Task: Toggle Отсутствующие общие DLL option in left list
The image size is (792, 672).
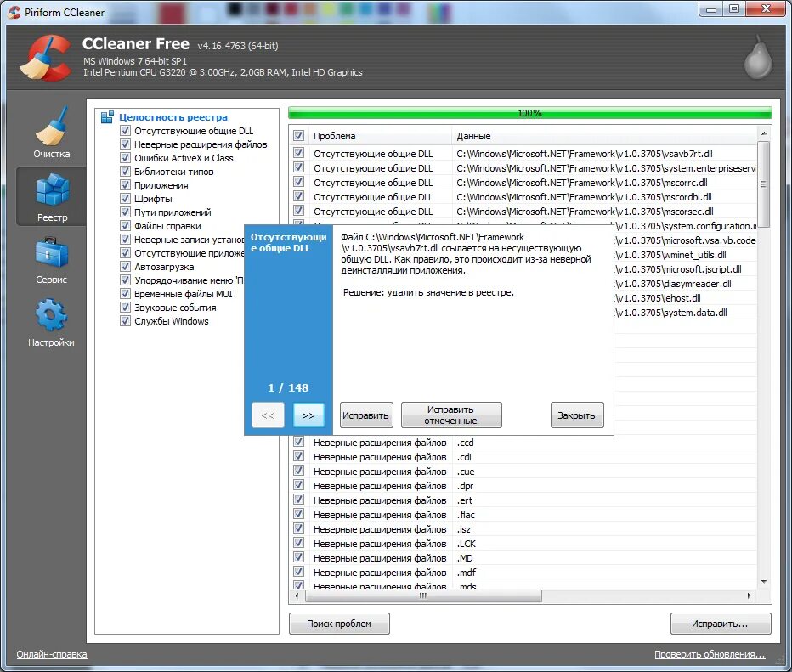Action: 125,131
